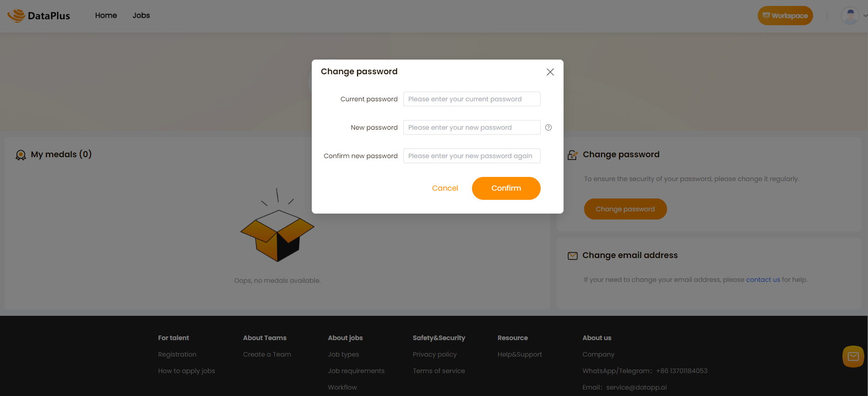
Task: Click the My medals badge icon
Action: pos(21,155)
